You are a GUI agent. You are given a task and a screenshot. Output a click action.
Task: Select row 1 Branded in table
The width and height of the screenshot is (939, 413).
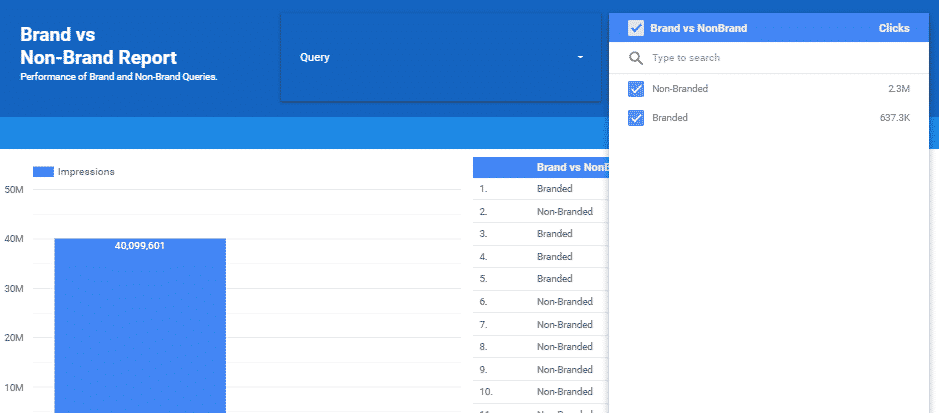point(541,189)
